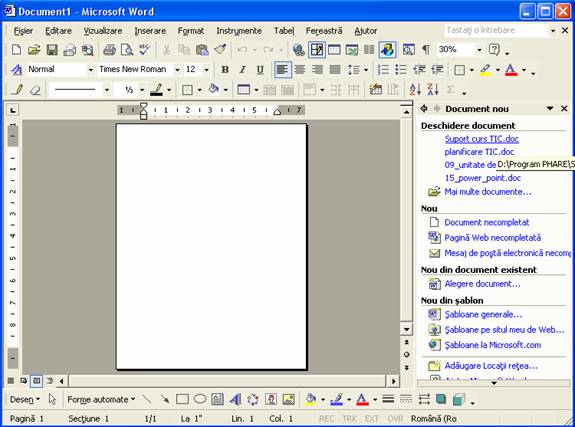Expand the Desen drawing menu
575x427 pixels.
click(25, 399)
